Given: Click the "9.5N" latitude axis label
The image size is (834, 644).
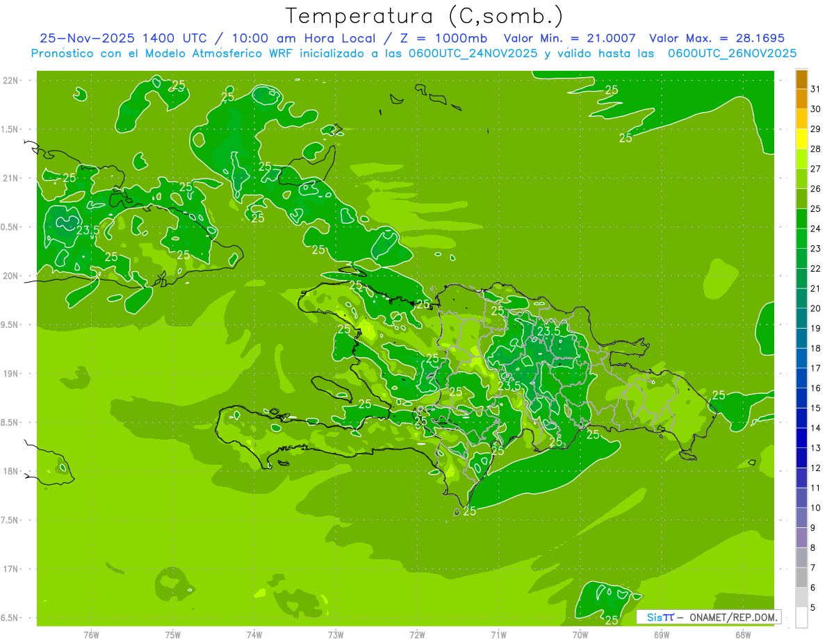Looking at the screenshot, I should pyautogui.click(x=10, y=324).
